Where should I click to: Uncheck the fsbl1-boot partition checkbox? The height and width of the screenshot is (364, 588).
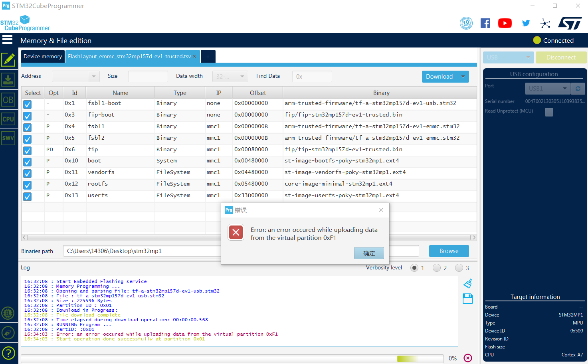click(x=28, y=105)
